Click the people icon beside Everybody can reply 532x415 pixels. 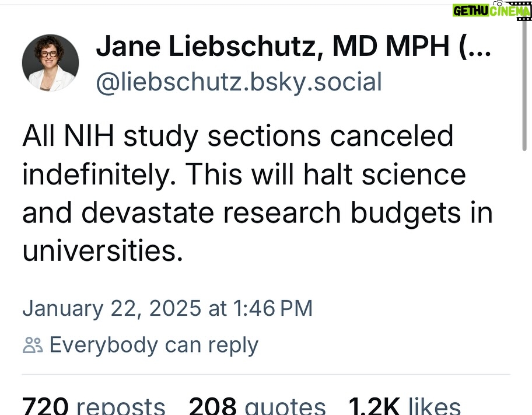pyautogui.click(x=33, y=345)
